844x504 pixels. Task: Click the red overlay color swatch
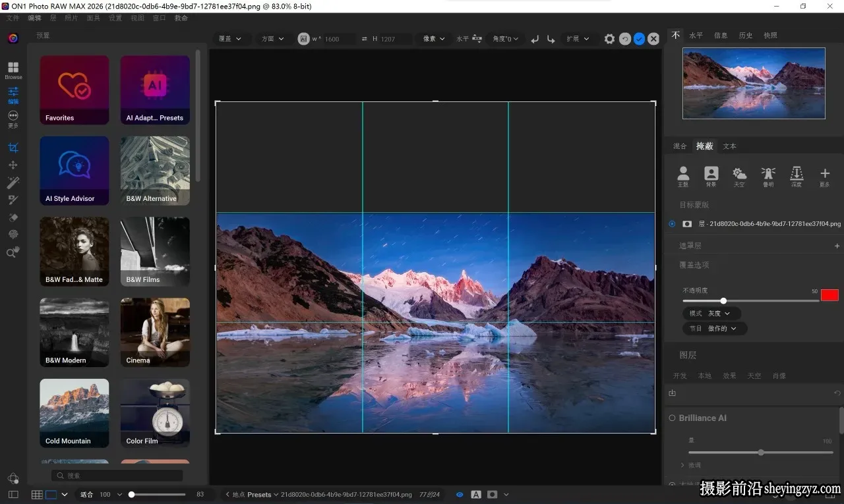pyautogui.click(x=829, y=295)
